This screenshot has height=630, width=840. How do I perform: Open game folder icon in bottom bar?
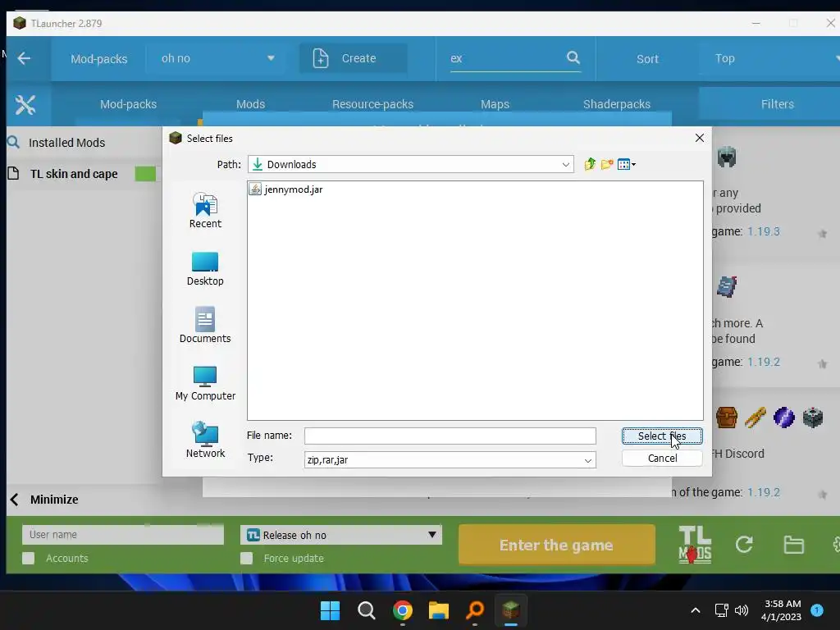pos(793,545)
